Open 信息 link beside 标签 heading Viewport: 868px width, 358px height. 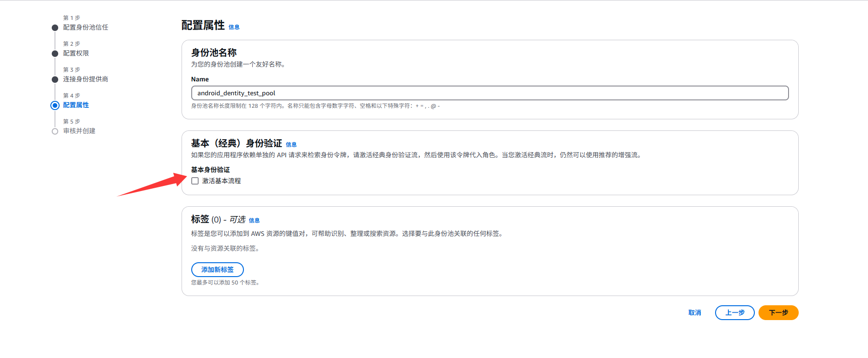(x=254, y=221)
